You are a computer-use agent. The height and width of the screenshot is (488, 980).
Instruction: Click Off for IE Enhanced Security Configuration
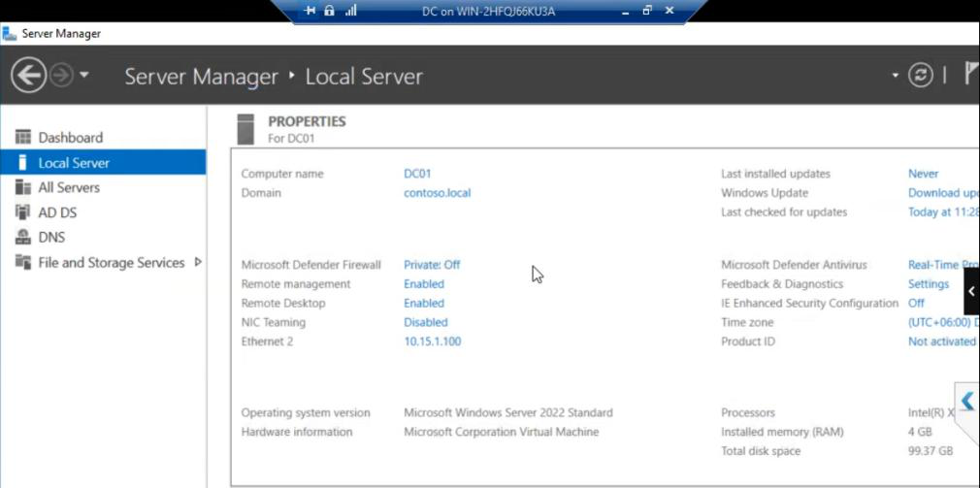coord(916,304)
